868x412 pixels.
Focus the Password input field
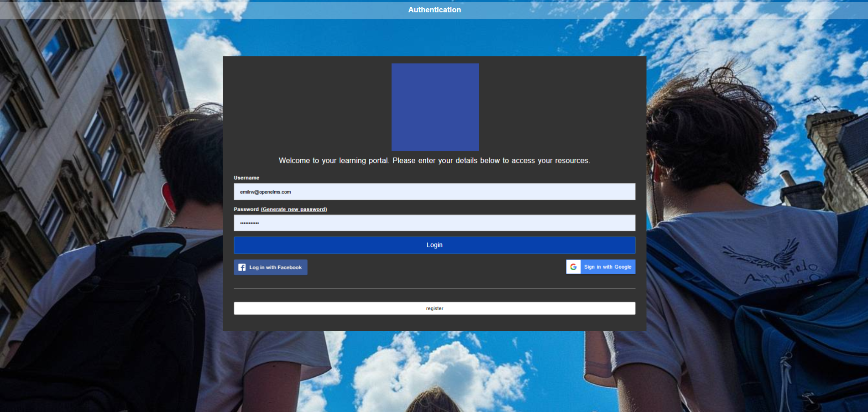(x=434, y=223)
